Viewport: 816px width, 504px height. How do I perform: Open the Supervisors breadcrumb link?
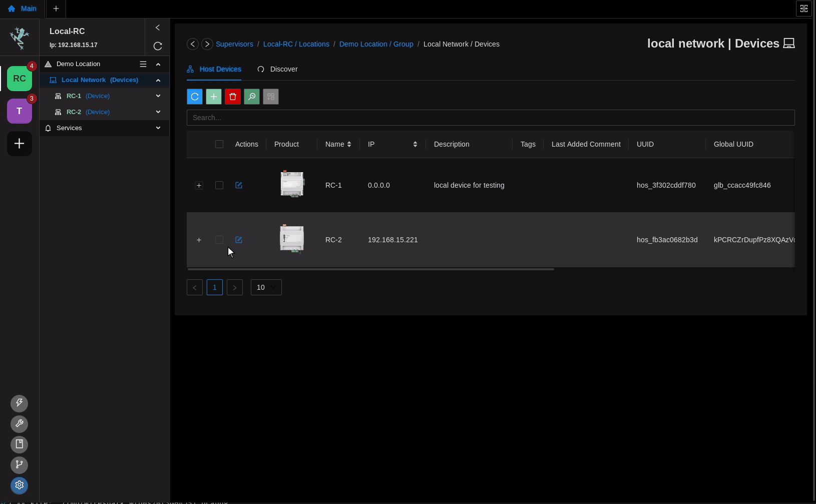click(x=234, y=44)
